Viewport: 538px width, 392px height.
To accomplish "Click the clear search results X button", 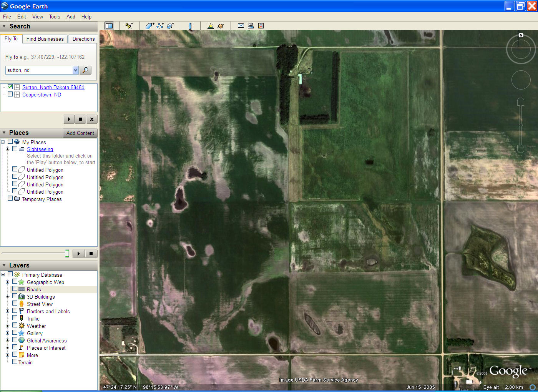I will (92, 119).
